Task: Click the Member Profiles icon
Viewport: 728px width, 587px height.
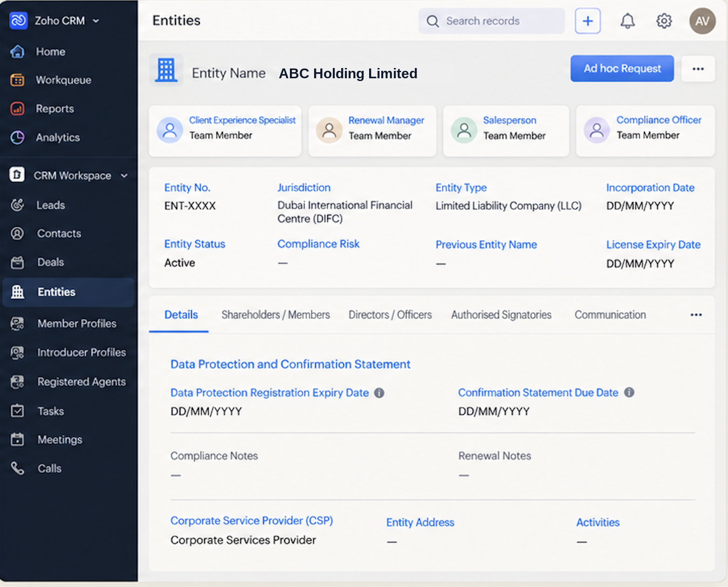Action: 18,323
